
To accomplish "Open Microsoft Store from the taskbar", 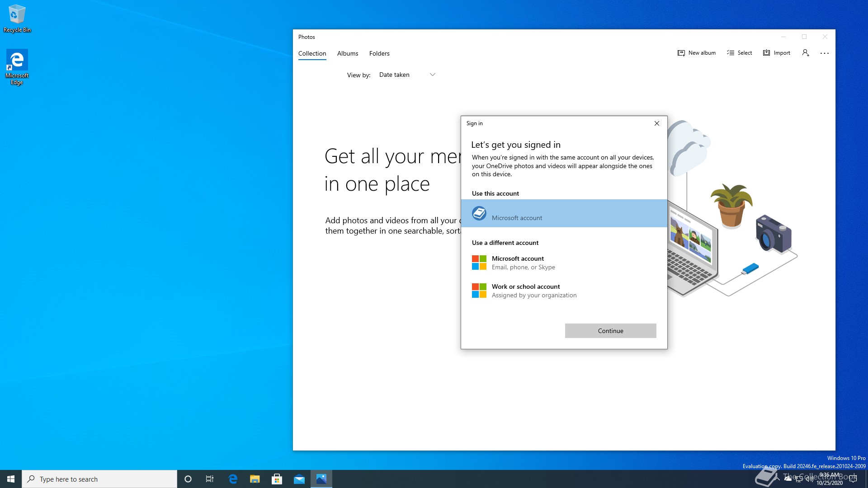I will [x=277, y=479].
